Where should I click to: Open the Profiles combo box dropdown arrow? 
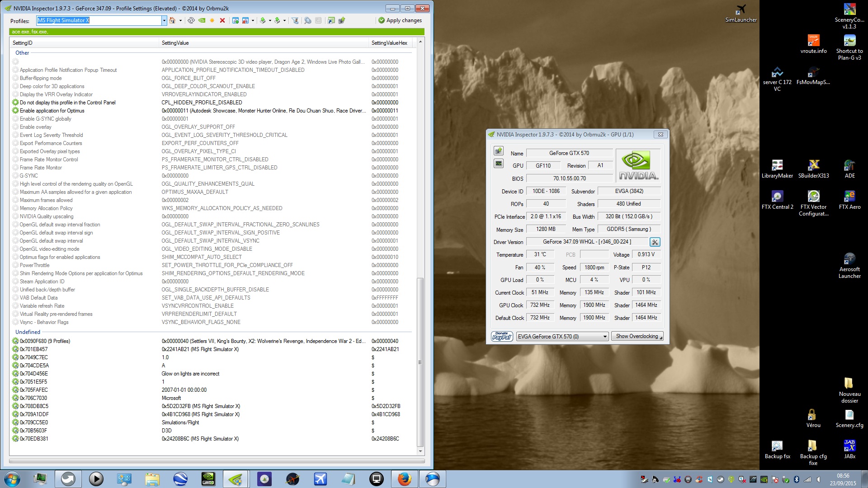coord(164,20)
